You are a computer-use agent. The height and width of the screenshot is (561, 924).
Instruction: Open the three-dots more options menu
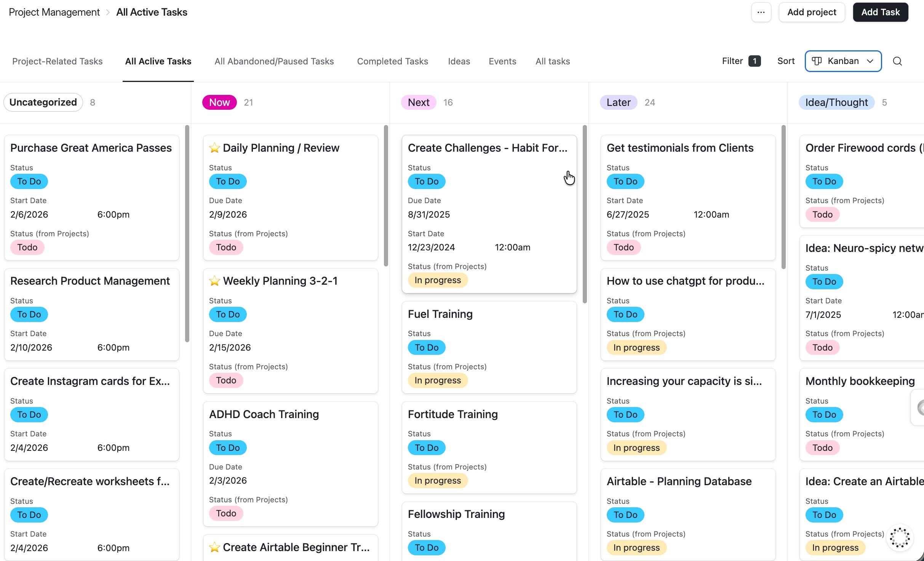tap(761, 12)
